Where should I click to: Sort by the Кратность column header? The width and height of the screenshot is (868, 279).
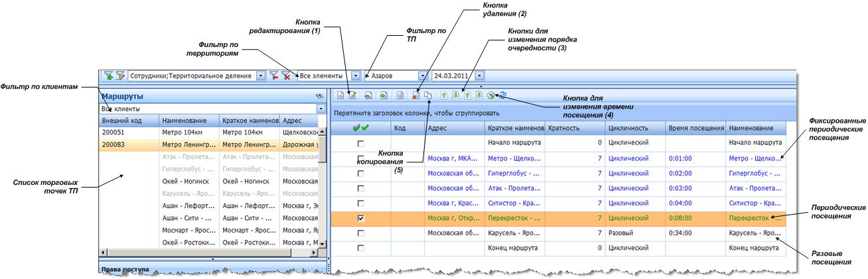[x=576, y=128]
